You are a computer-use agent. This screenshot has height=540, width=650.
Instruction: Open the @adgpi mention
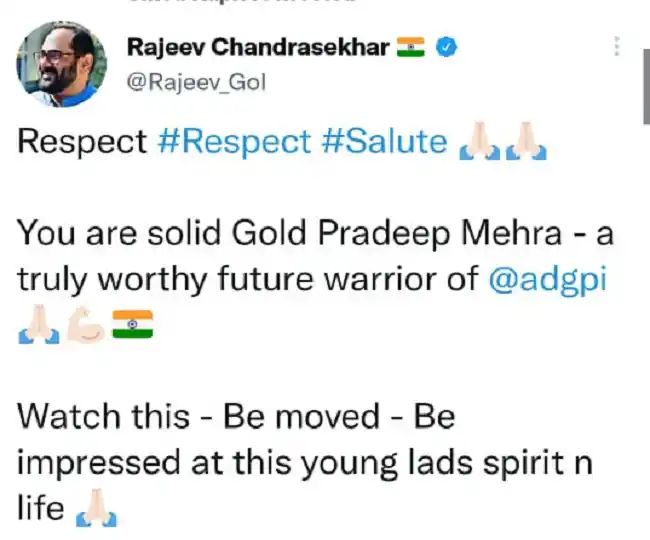547,281
